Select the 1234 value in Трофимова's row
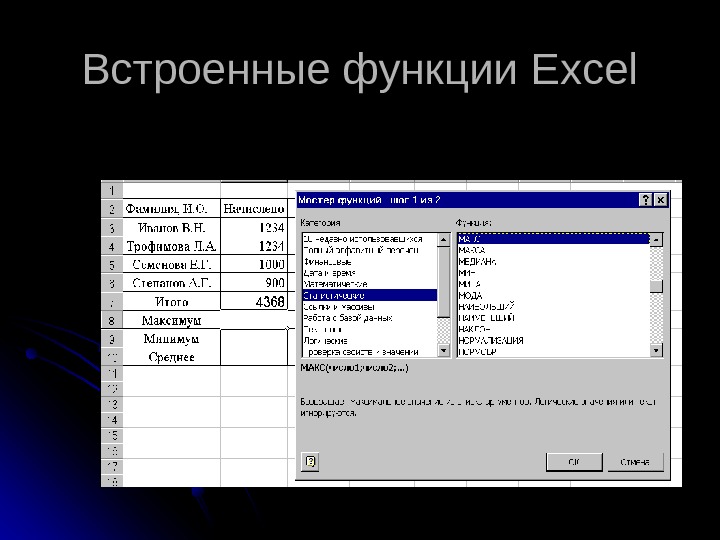Viewport: 720px width, 540px height. pyautogui.click(x=254, y=246)
